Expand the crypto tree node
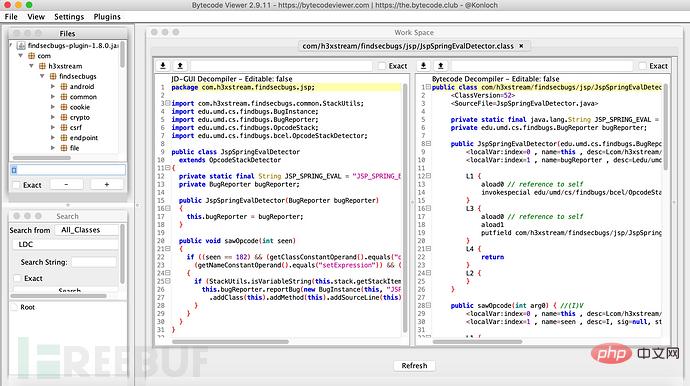The image size is (690, 386). (x=53, y=117)
